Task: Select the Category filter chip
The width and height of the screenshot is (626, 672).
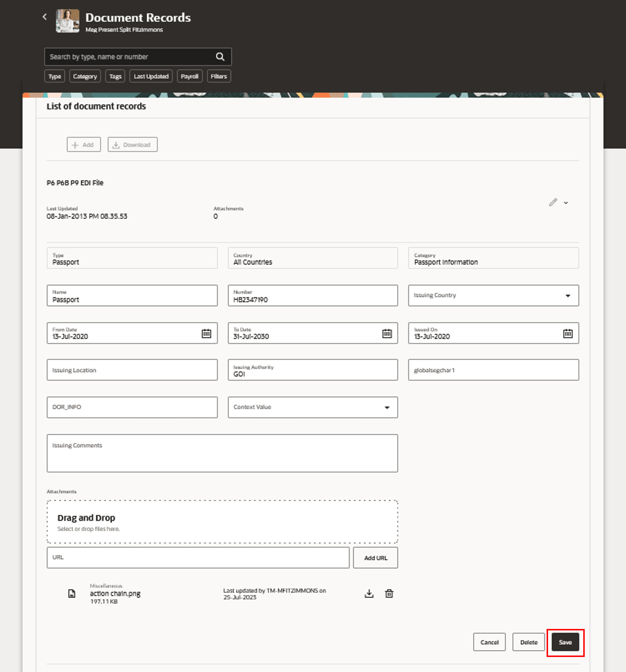Action: click(85, 76)
